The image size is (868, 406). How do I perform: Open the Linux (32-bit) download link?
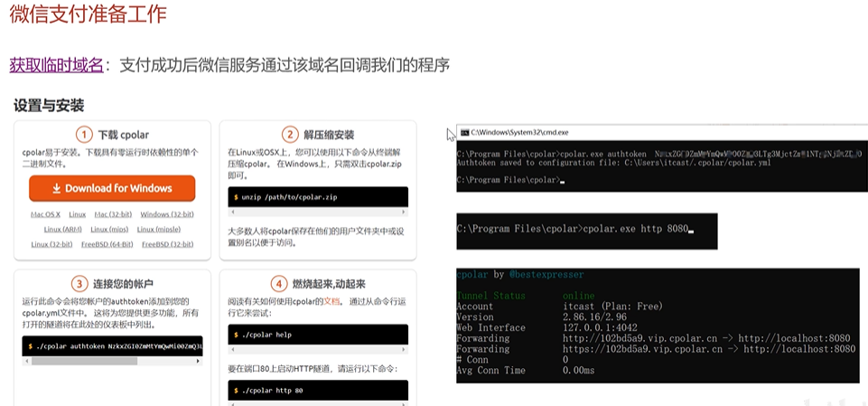[51, 244]
